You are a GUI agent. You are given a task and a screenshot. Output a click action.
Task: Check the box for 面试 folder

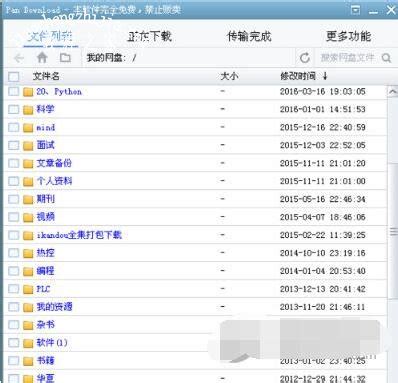14,145
